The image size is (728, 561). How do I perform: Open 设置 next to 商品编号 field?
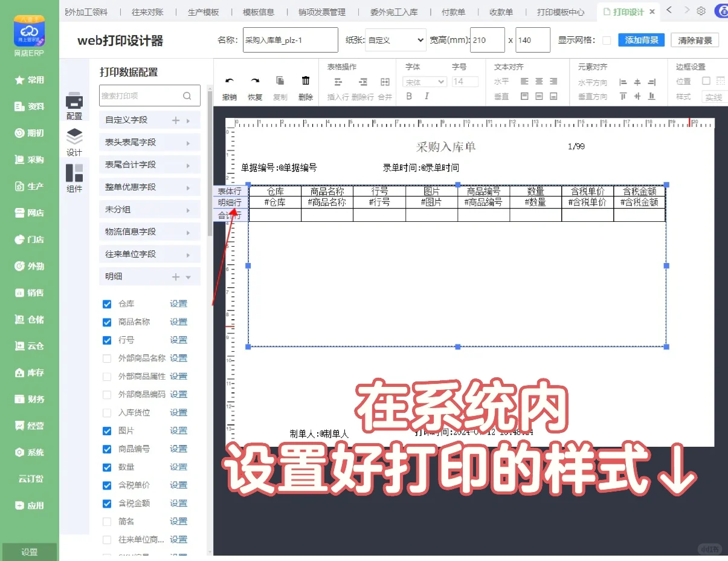pyautogui.click(x=179, y=449)
